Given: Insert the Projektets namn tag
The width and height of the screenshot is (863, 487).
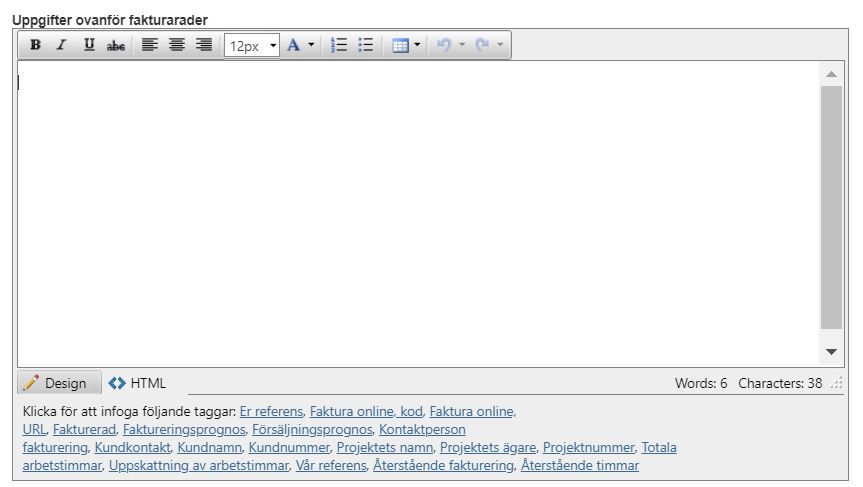Looking at the screenshot, I should 385,448.
